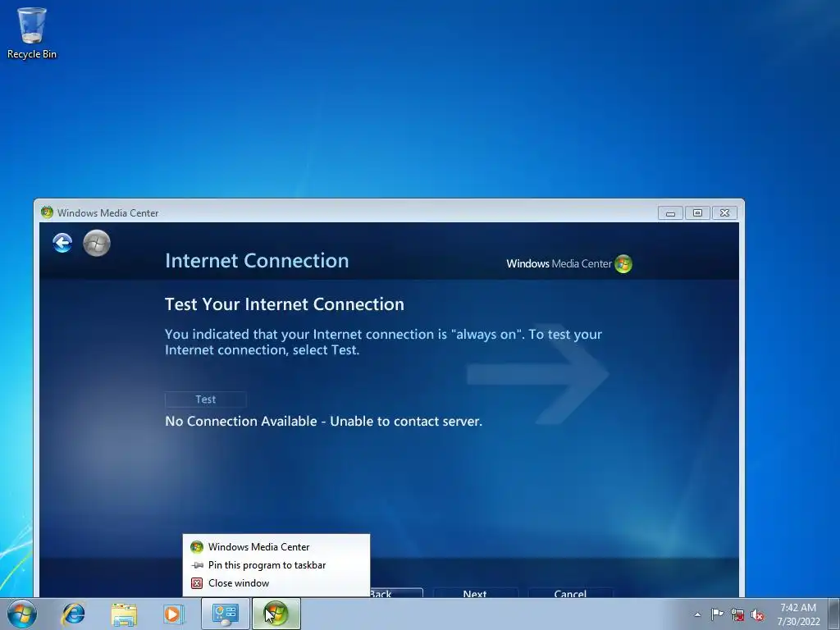
Task: Open the clock showing 7:42 AM
Action: (798, 614)
